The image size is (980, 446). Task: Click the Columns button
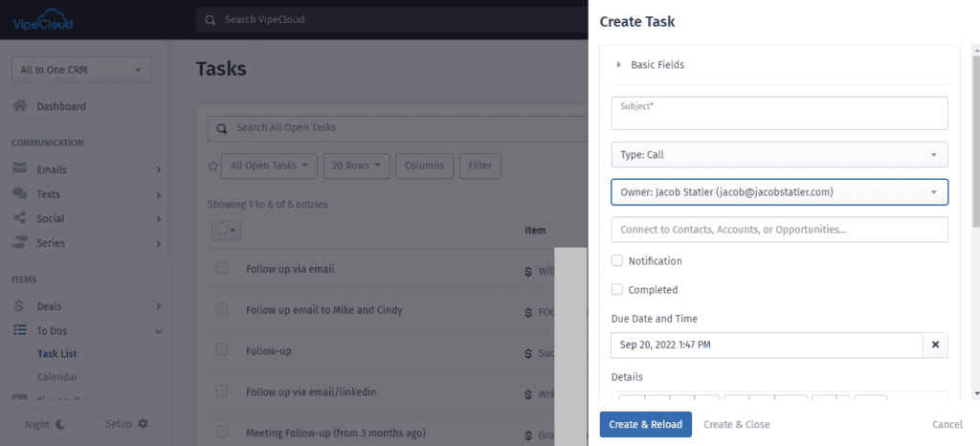[x=424, y=167]
